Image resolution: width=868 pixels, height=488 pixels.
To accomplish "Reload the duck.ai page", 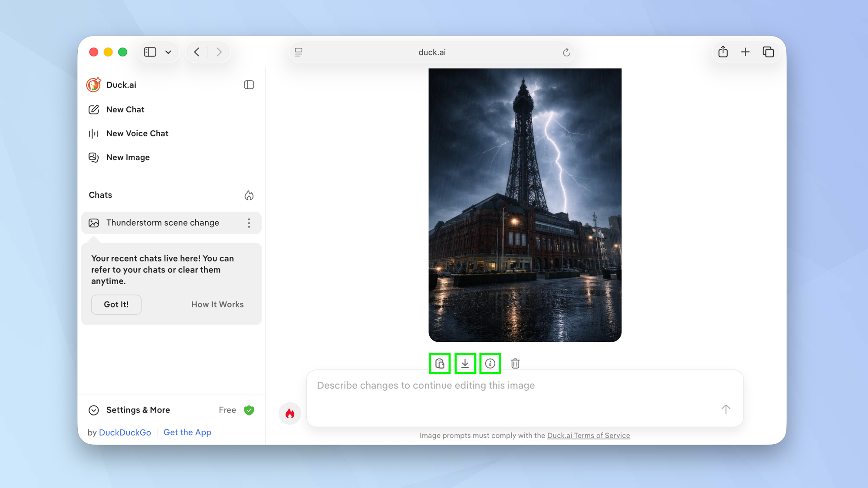I will click(x=566, y=52).
